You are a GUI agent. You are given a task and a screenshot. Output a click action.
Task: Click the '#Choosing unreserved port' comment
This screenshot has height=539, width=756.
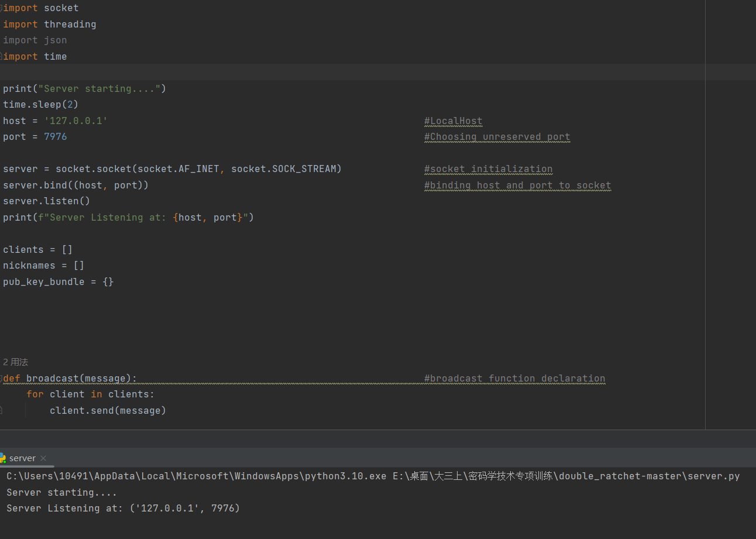[497, 137]
